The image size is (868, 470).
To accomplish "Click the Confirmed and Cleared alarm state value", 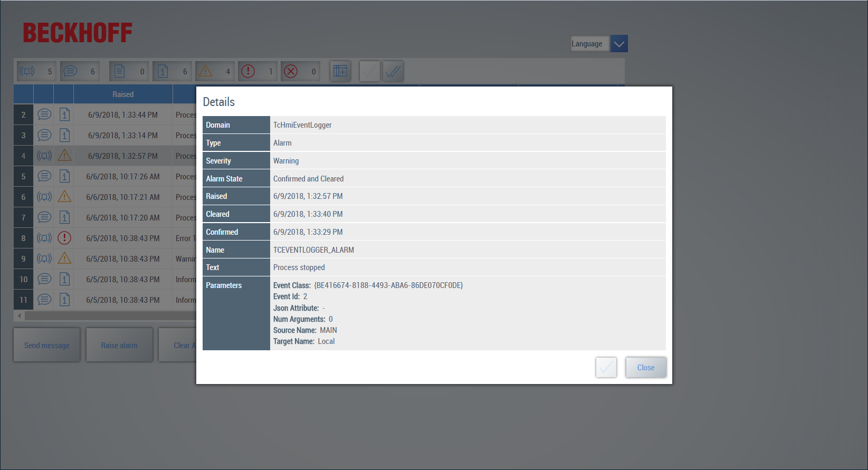I will (x=308, y=179).
